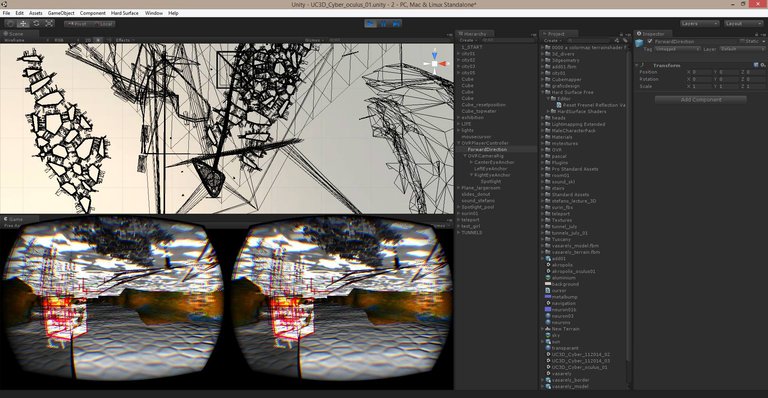Image resolution: width=768 pixels, height=398 pixels.
Task: Open the Gizmos dropdown in Scene view
Action: pos(314,40)
